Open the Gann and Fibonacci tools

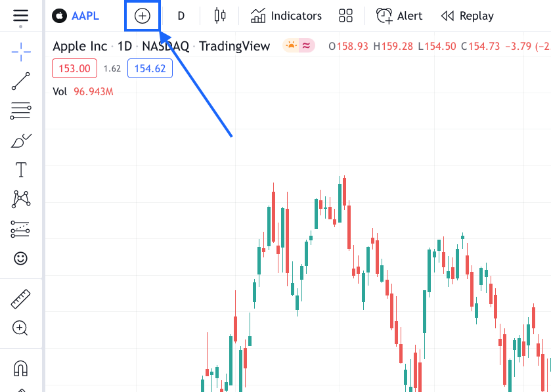point(20,111)
